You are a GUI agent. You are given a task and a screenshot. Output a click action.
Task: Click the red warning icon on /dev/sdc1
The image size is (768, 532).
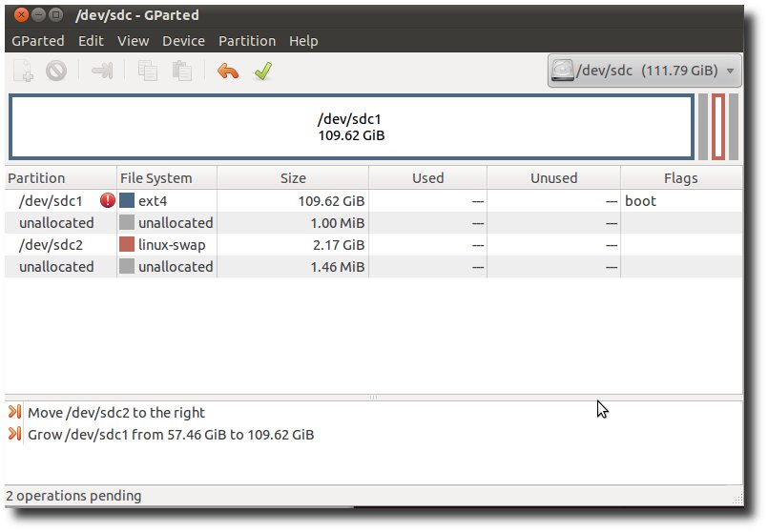pos(108,200)
